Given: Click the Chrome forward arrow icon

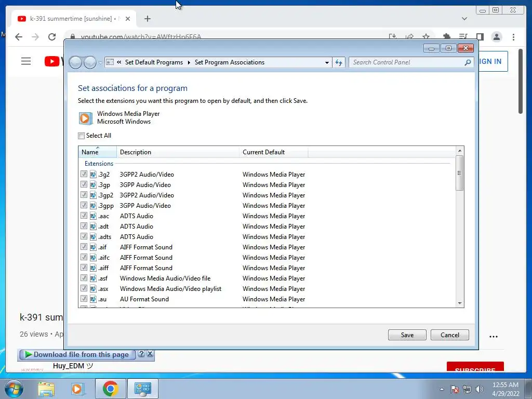Looking at the screenshot, I should [x=35, y=37].
